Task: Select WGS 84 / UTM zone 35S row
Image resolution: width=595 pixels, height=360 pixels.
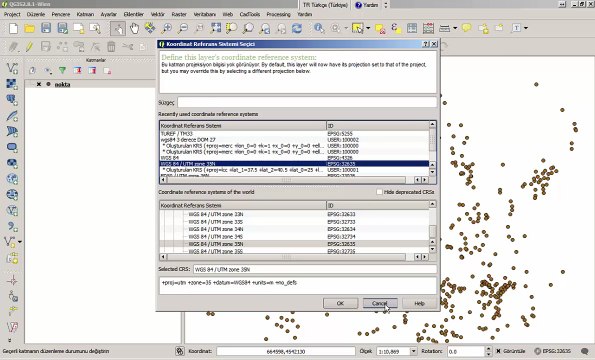Action: coord(294,251)
